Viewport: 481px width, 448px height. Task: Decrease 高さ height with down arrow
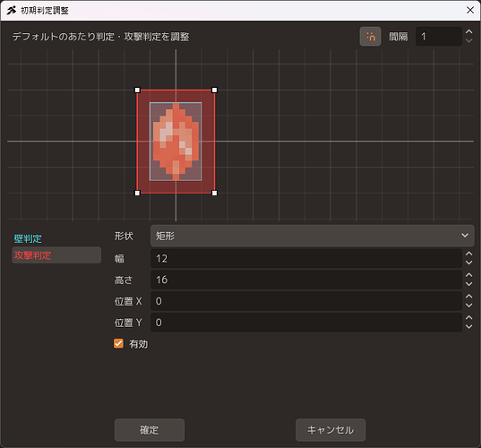468,284
